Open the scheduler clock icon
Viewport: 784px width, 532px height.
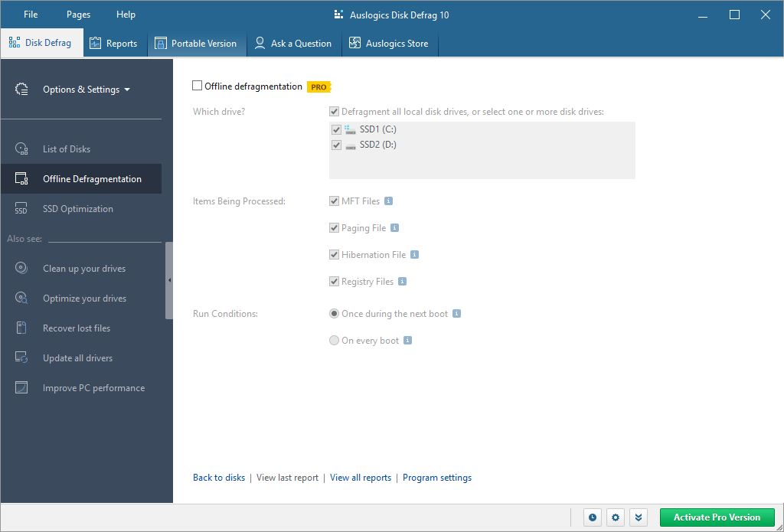593,517
